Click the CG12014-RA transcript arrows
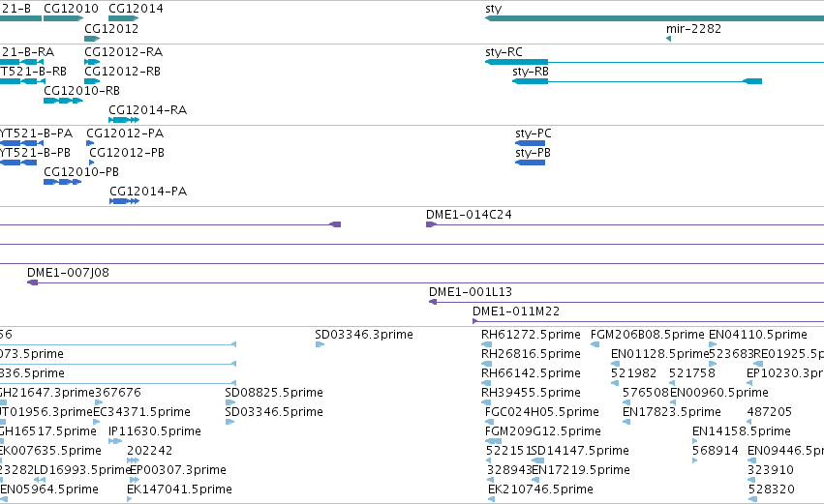 [x=124, y=120]
